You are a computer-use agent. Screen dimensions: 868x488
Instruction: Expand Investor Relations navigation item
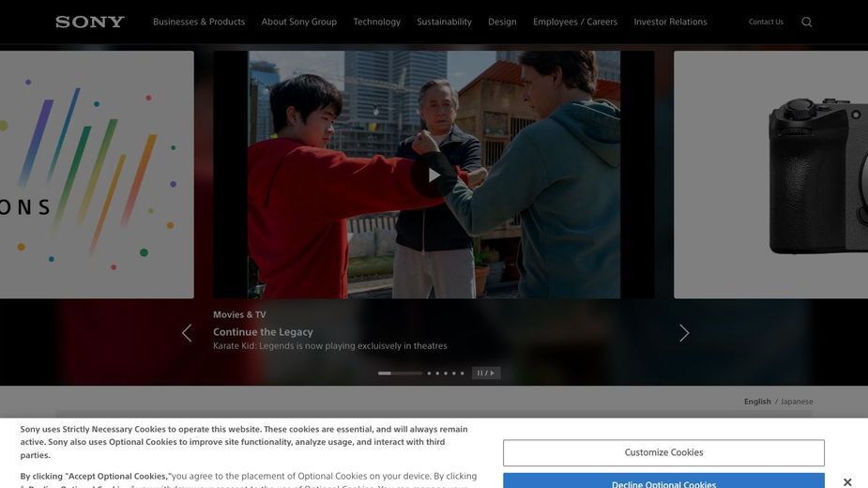pyautogui.click(x=670, y=22)
